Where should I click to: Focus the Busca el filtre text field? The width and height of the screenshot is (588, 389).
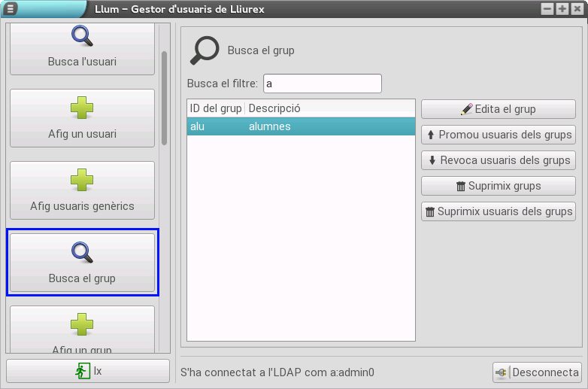pyautogui.click(x=323, y=84)
